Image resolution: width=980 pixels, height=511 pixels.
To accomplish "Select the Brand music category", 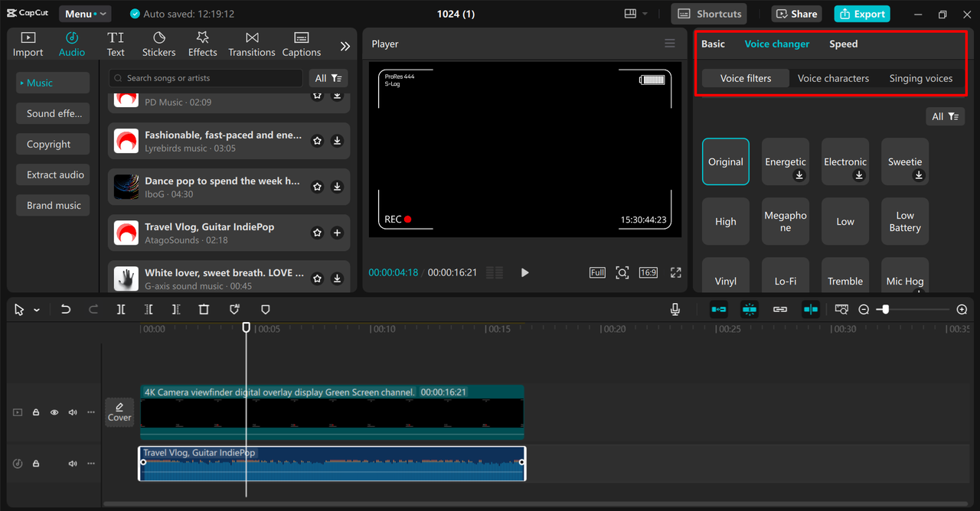I will 54,205.
